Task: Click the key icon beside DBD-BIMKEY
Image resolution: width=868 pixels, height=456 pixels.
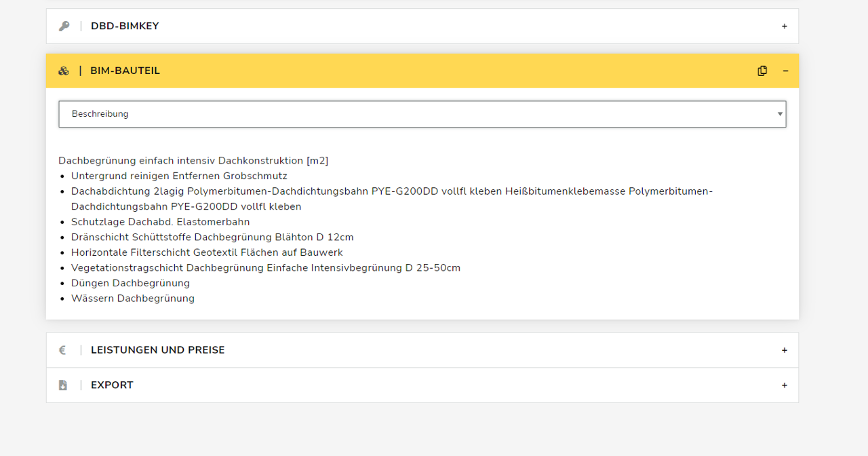Action: pyautogui.click(x=64, y=26)
